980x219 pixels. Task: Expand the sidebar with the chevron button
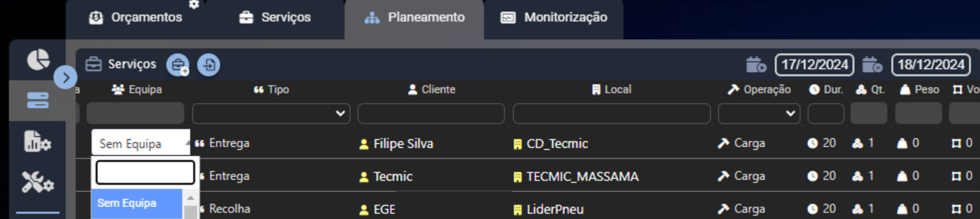point(65,77)
